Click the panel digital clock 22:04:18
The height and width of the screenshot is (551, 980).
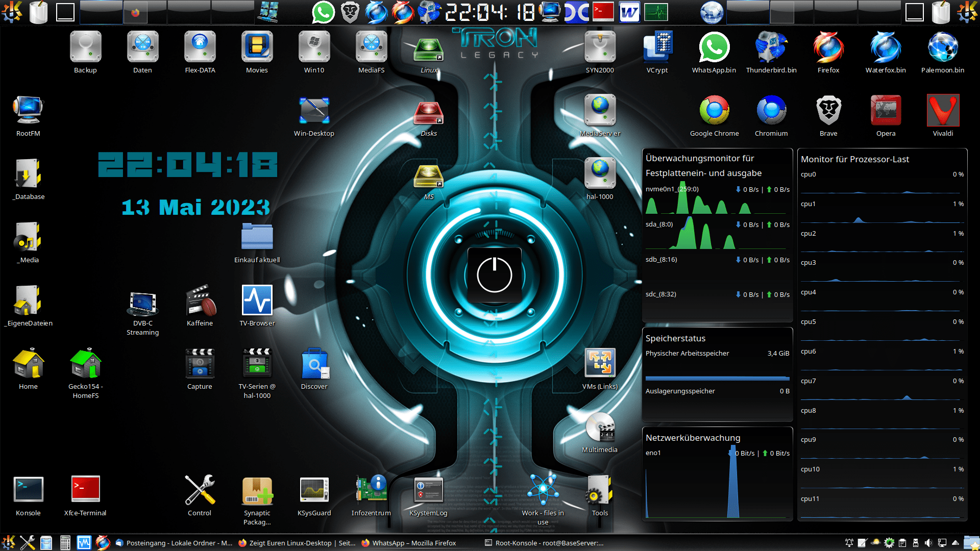tap(490, 12)
